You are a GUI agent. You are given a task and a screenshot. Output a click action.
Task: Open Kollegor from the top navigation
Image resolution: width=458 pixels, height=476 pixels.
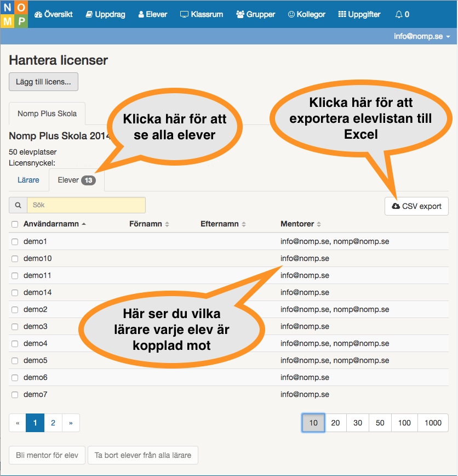pyautogui.click(x=306, y=14)
